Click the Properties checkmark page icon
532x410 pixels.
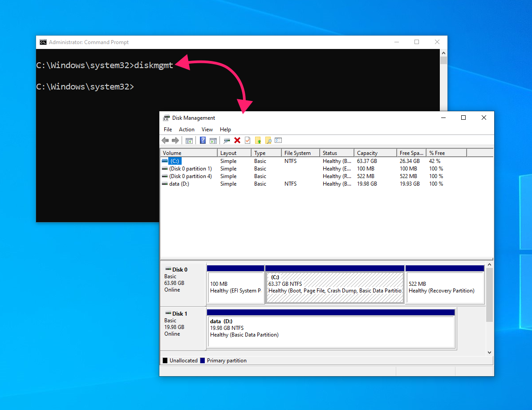tap(248, 140)
